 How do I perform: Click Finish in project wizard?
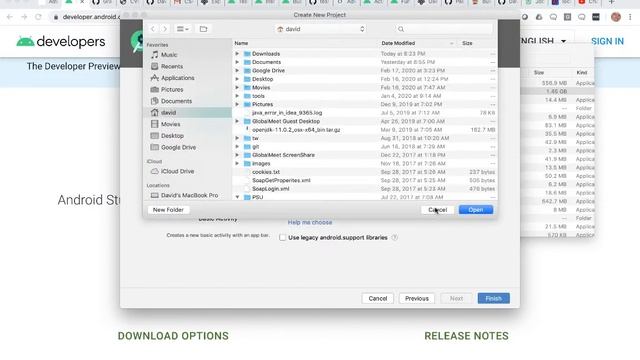(x=493, y=298)
